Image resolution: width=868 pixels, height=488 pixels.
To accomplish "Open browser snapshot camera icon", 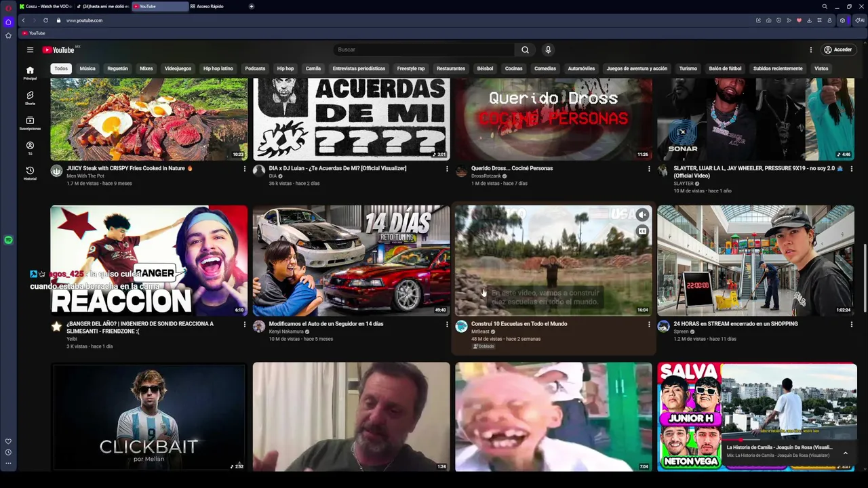I will [768, 20].
